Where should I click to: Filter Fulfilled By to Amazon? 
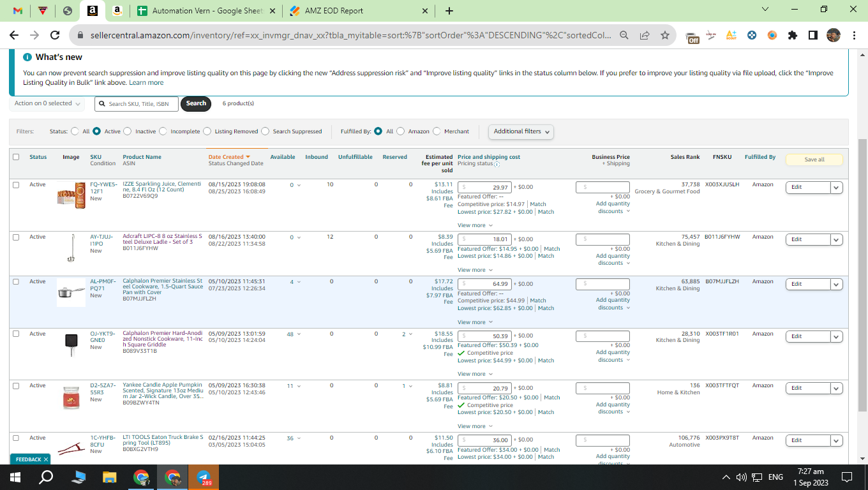pos(401,131)
